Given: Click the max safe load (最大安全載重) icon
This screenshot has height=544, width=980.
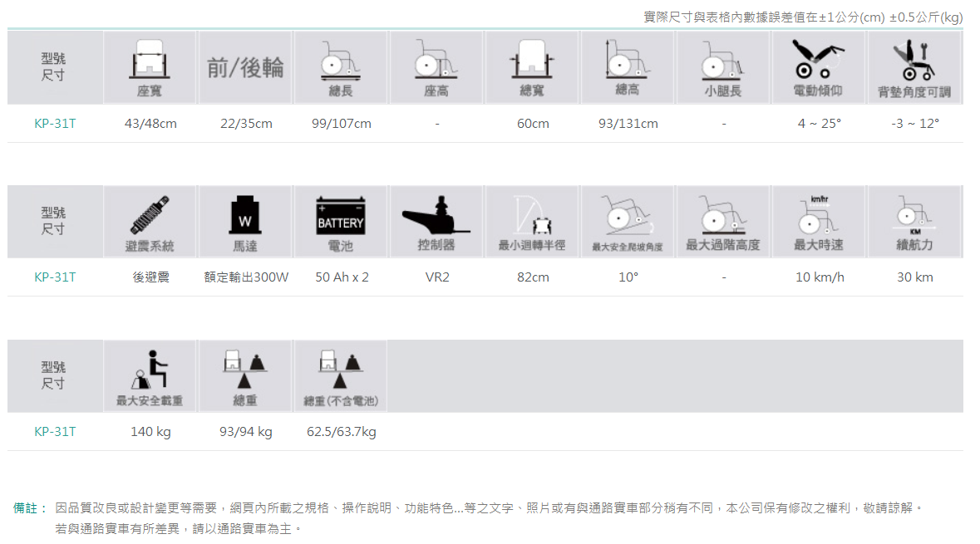Looking at the screenshot, I should [150, 369].
